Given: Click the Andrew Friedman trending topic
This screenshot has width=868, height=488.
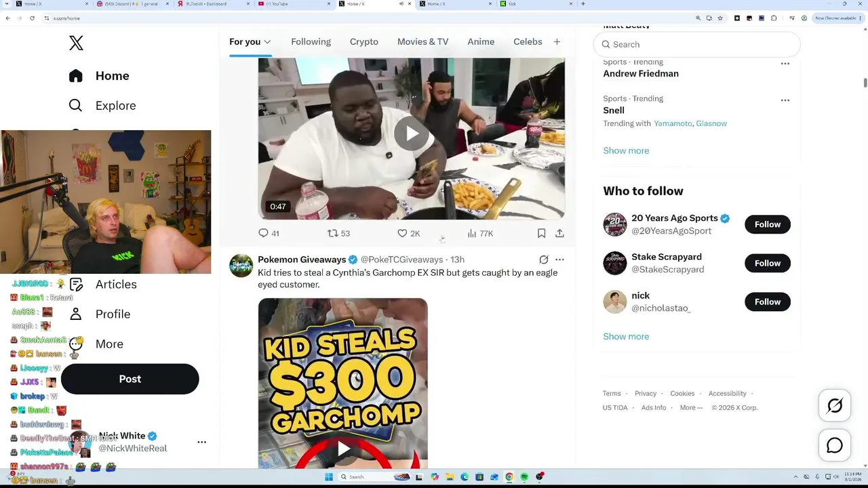Looking at the screenshot, I should pos(641,74).
